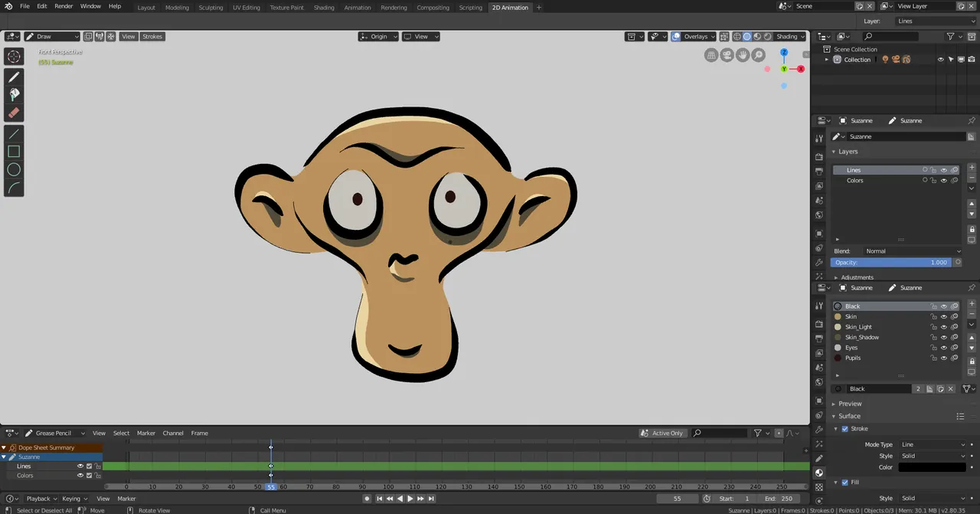
Task: Open the Playback popover in timeline
Action: click(x=41, y=499)
